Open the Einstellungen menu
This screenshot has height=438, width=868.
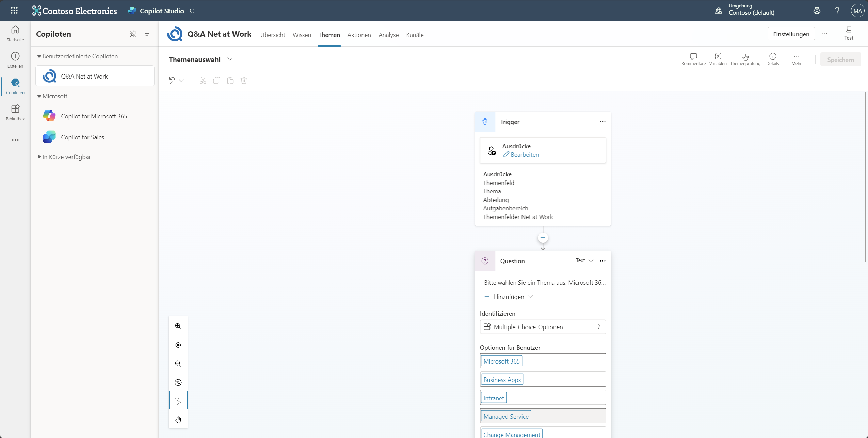[x=791, y=34]
